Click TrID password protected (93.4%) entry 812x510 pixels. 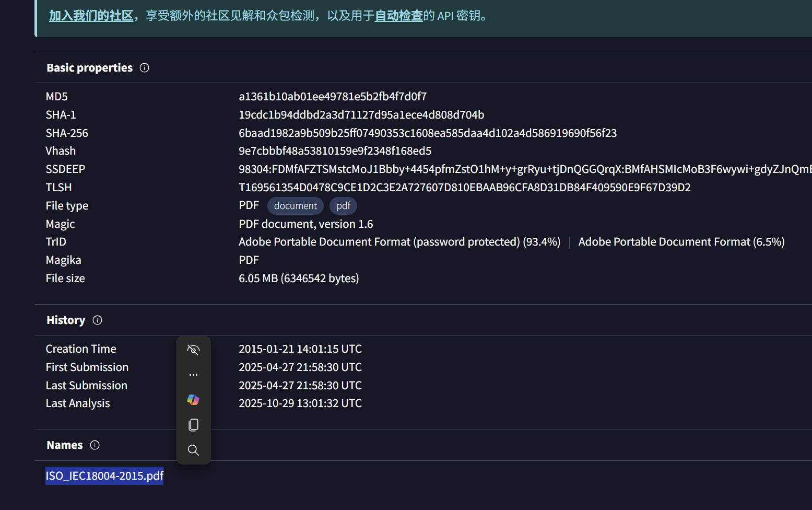tap(399, 242)
